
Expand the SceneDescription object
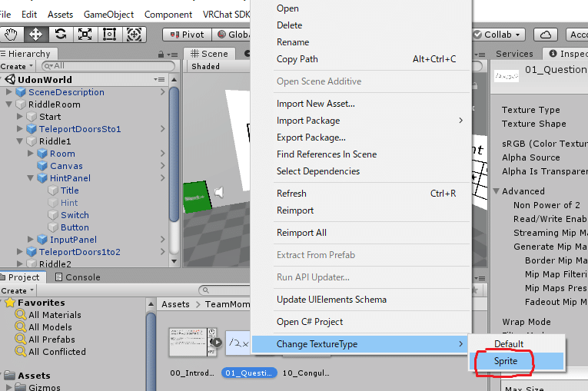click(x=8, y=92)
